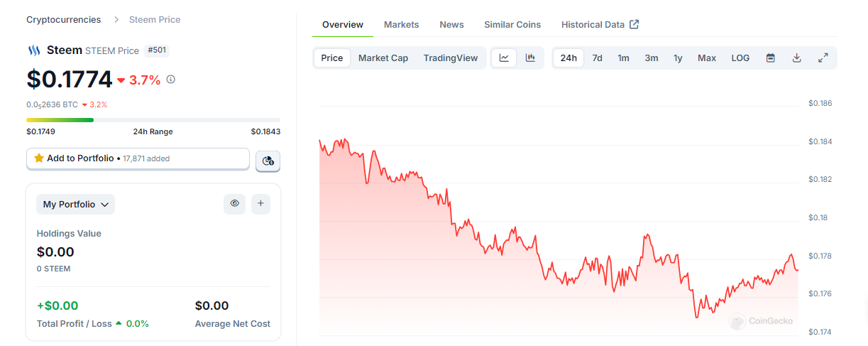Open the News tab
The image size is (868, 346).
click(x=451, y=25)
